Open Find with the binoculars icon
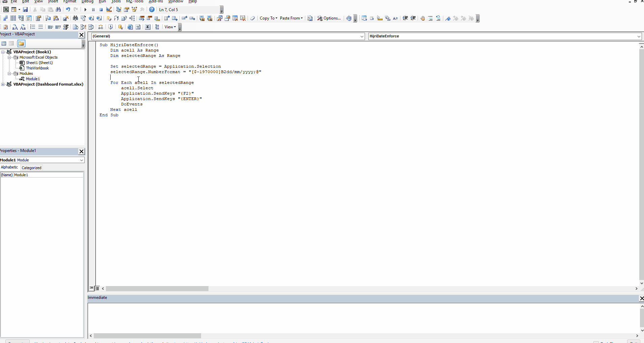This screenshot has width=644, height=343. coord(58,9)
